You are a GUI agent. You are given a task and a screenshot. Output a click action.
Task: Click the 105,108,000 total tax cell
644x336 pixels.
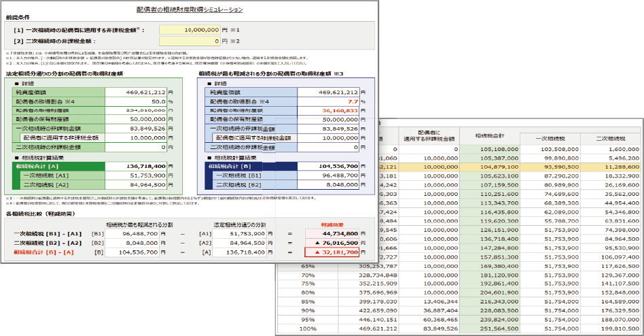[x=490, y=149]
